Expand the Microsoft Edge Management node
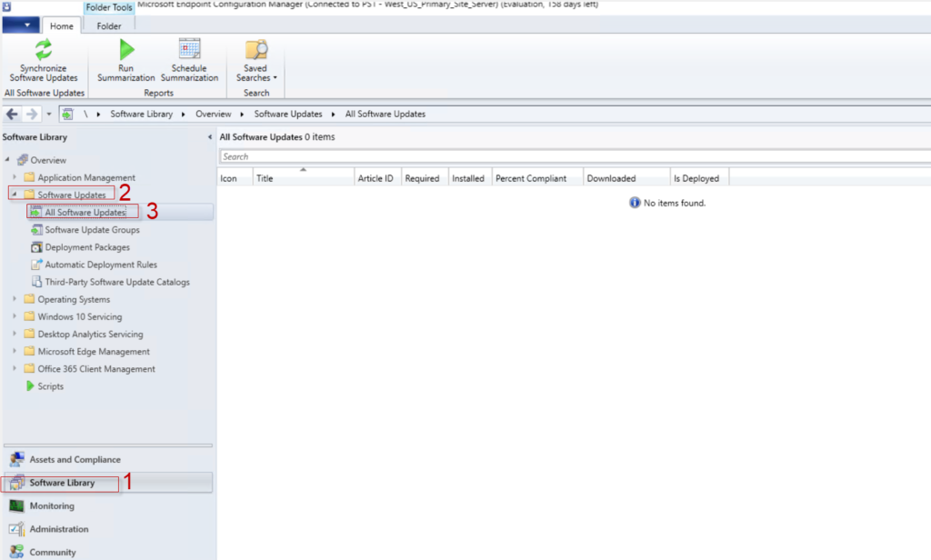Image resolution: width=931 pixels, height=560 pixels. pos(15,351)
